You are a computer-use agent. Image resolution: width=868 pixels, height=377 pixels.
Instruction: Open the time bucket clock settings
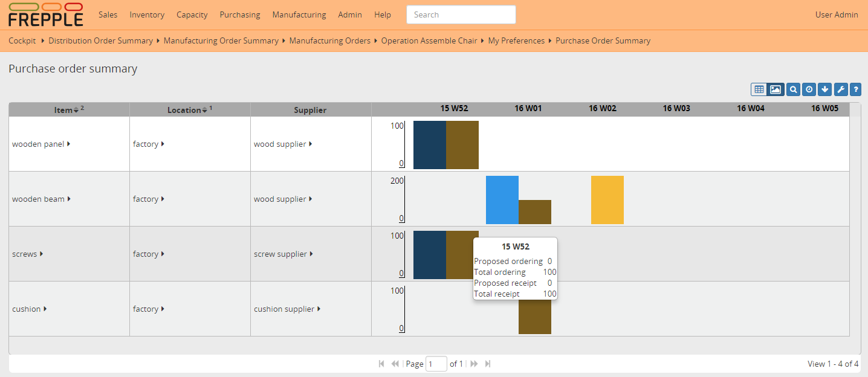[809, 89]
